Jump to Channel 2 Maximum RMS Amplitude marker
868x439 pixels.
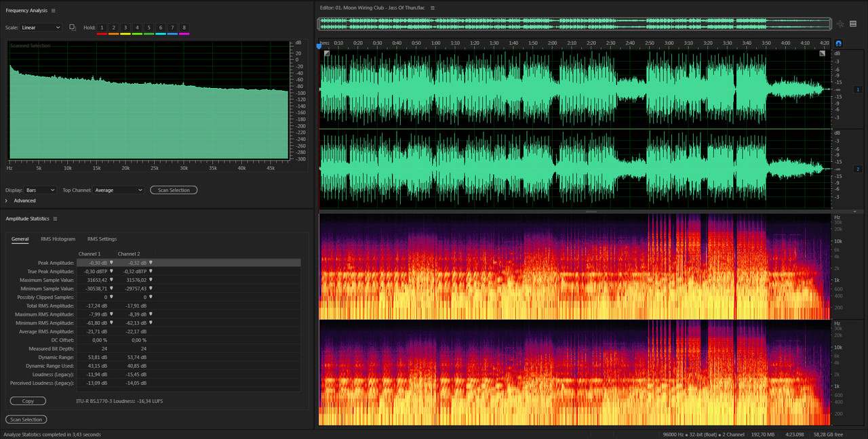(151, 314)
